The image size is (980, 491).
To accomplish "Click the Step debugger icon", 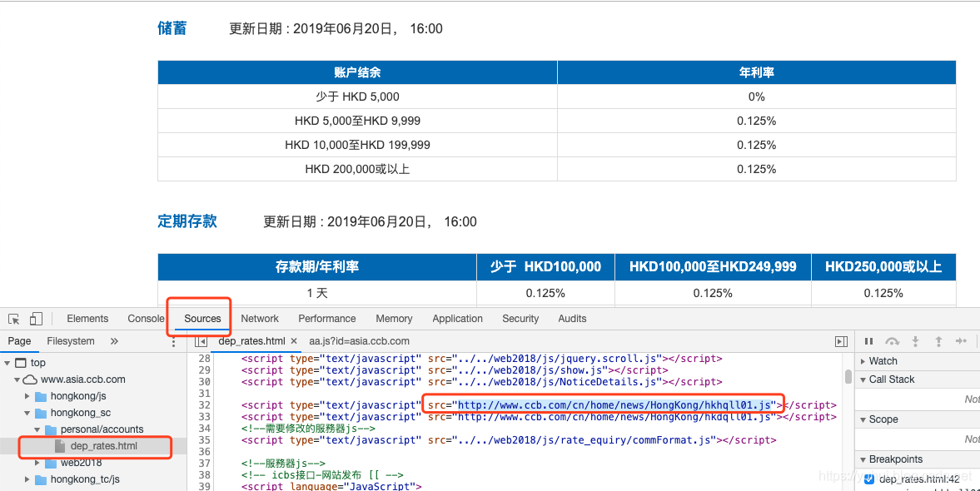I will click(961, 341).
